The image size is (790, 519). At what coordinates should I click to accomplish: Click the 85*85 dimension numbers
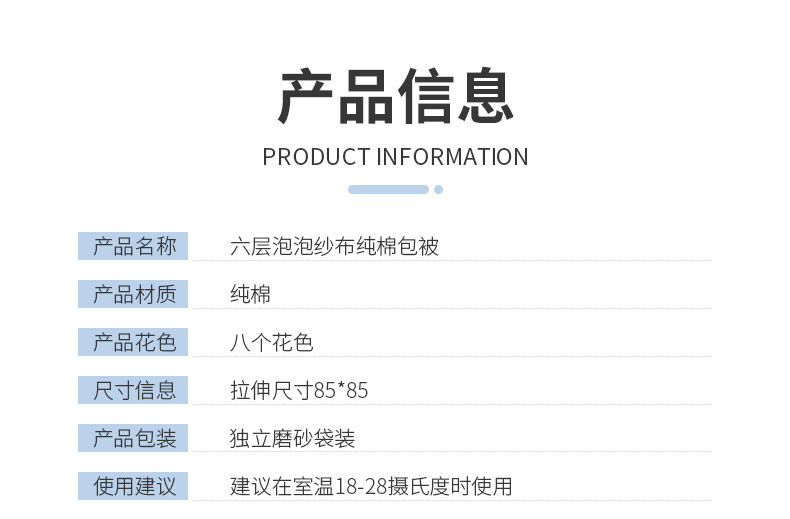(x=341, y=390)
